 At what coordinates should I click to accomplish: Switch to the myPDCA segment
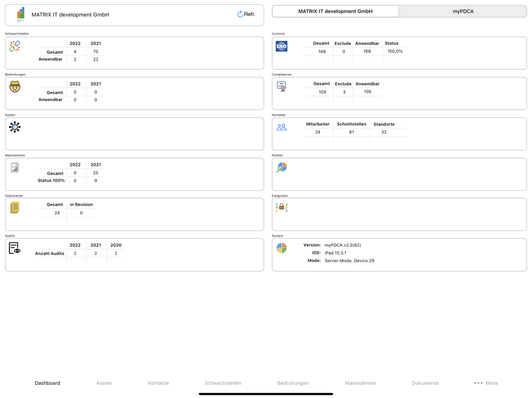[463, 11]
